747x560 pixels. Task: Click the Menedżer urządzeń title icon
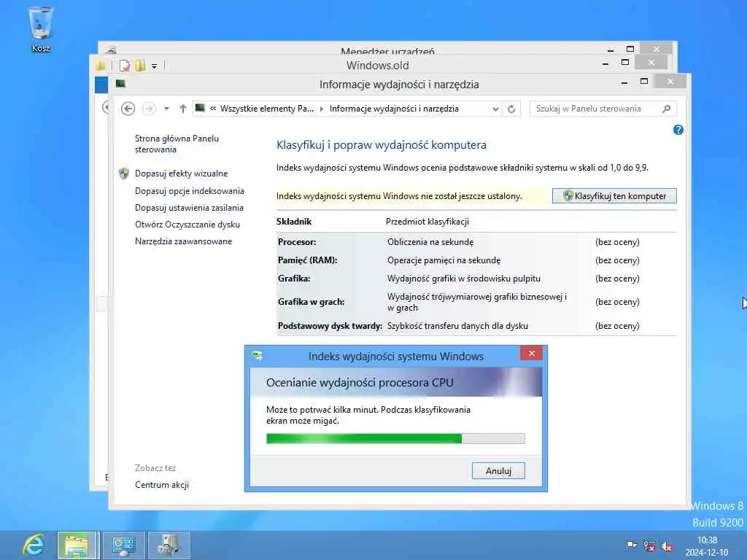pyautogui.click(x=111, y=50)
